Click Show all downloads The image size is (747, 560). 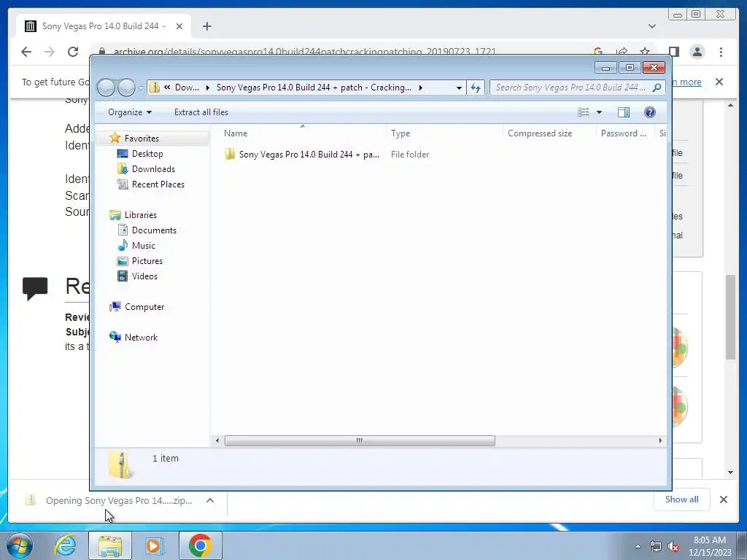pyautogui.click(x=682, y=499)
